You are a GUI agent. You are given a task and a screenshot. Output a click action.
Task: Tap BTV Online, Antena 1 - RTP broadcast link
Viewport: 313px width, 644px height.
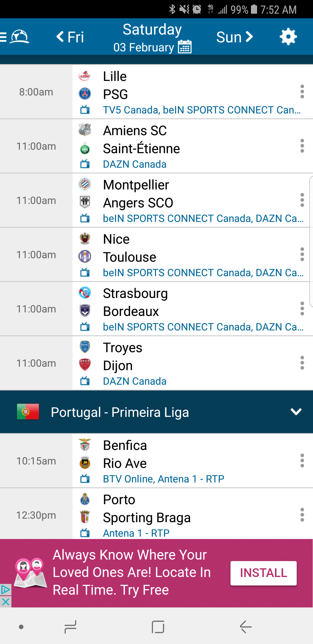(163, 479)
